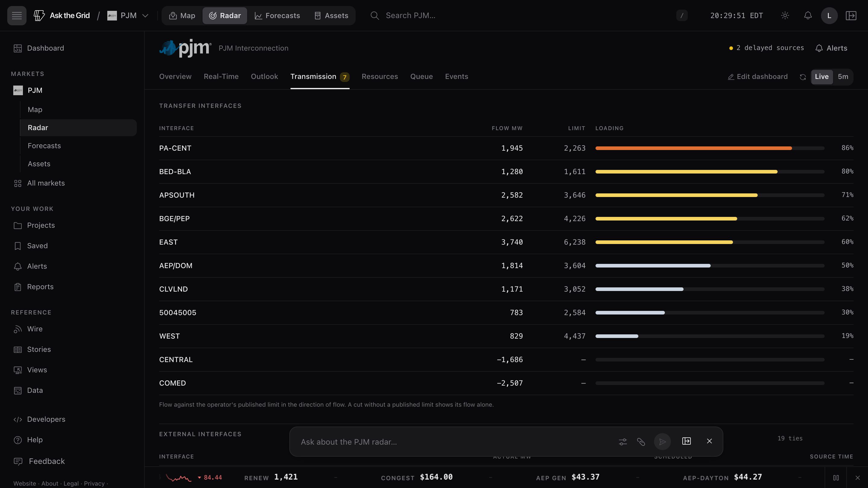Viewport: 868px width, 488px height.
Task: Click attach paperclip icon in prompt
Action: pos(641,442)
